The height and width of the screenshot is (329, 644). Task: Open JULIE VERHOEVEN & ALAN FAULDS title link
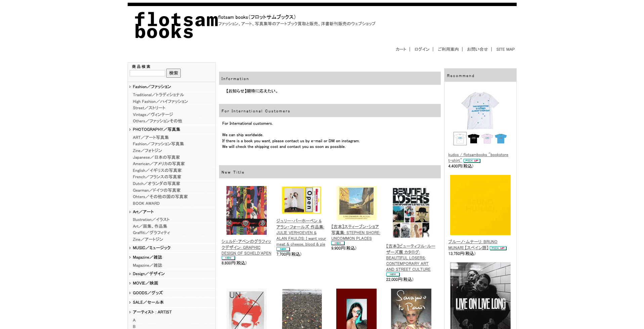(301, 232)
